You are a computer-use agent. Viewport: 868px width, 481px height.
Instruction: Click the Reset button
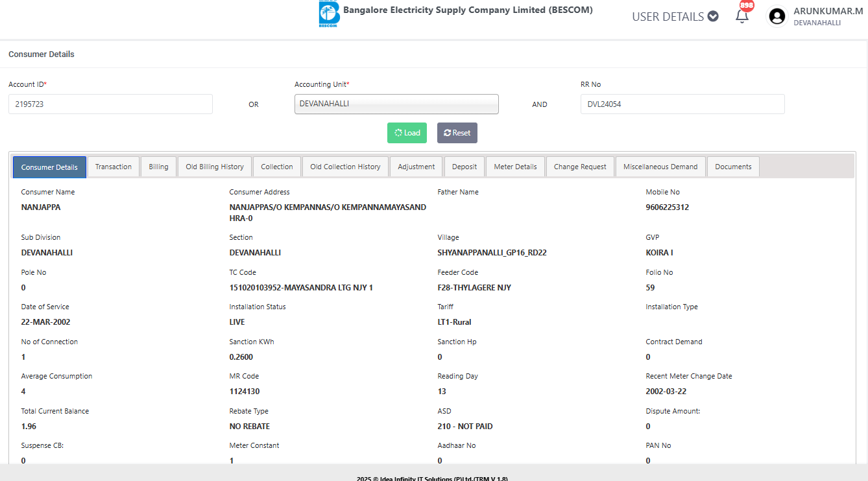click(457, 133)
